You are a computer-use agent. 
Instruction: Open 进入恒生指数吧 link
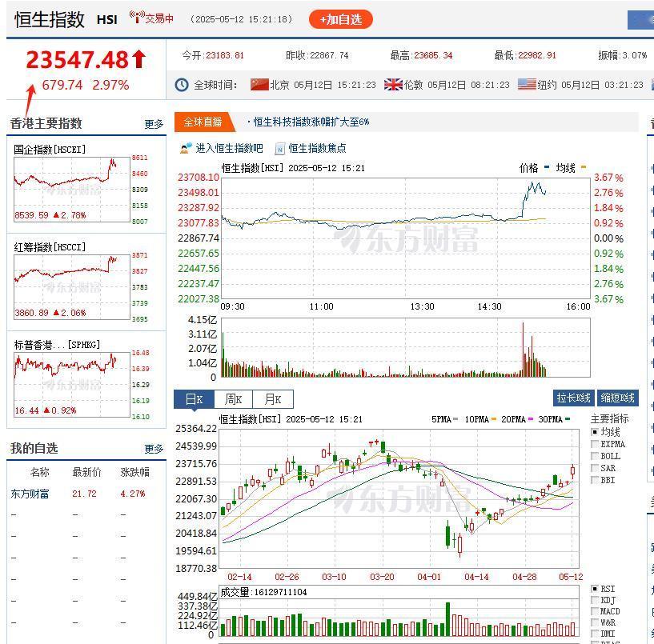229,148
